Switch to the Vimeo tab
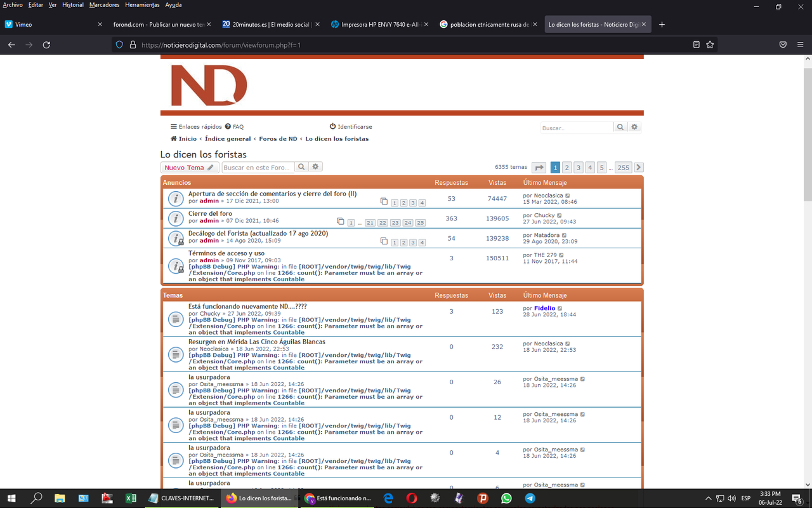Viewport: 812px width, 508px height. click(x=53, y=25)
